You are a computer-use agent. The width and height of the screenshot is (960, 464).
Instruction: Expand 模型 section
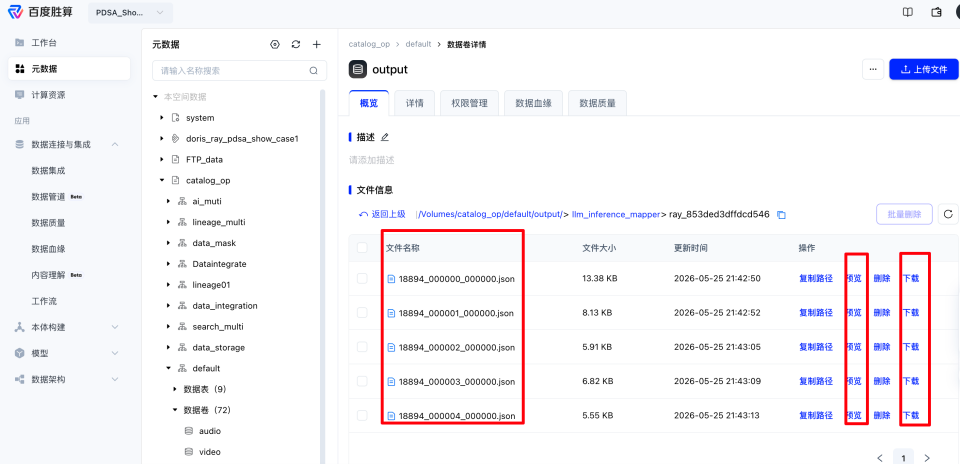pyautogui.click(x=115, y=353)
